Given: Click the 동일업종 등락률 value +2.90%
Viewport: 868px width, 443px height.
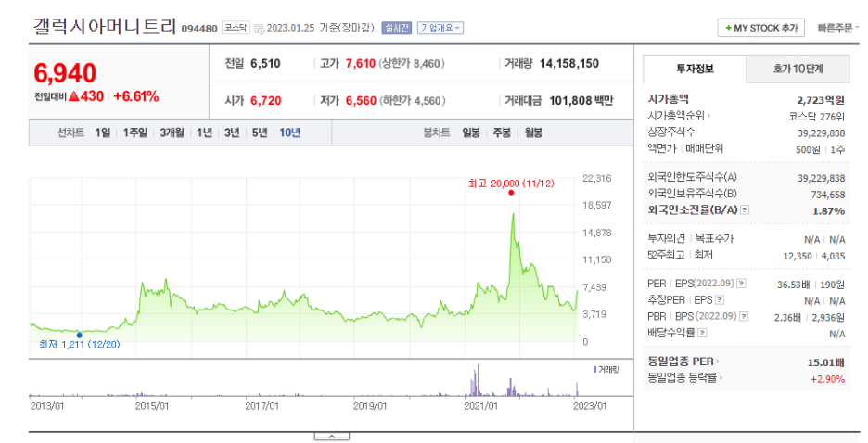Looking at the screenshot, I should click(x=827, y=379).
